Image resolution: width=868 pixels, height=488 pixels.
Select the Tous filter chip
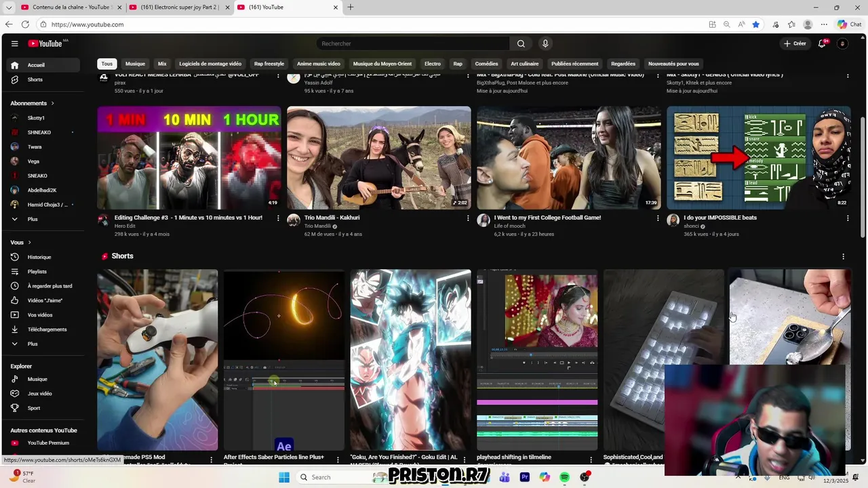(107, 64)
